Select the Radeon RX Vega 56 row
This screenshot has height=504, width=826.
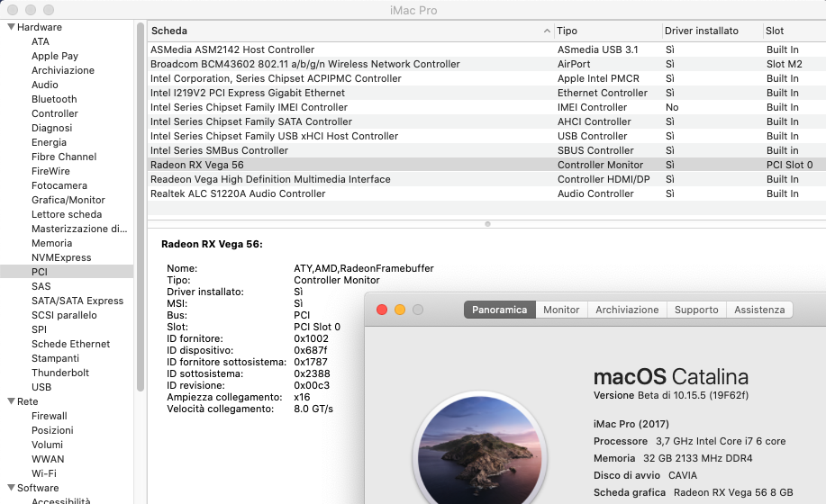pyautogui.click(x=486, y=165)
